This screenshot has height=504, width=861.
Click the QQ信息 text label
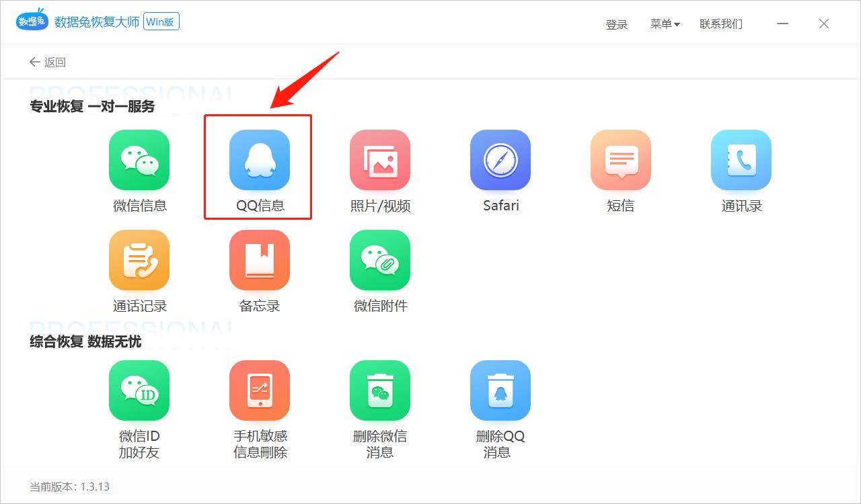pos(260,206)
